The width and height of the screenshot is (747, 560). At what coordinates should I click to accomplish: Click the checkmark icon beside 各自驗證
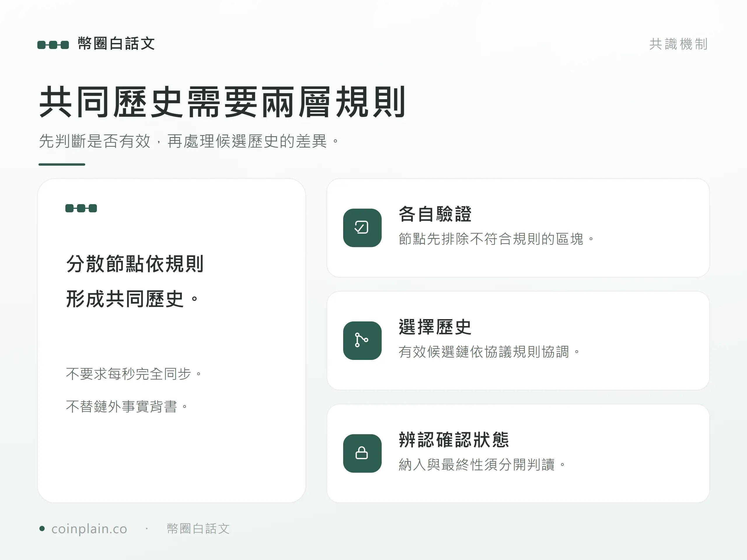tap(362, 228)
